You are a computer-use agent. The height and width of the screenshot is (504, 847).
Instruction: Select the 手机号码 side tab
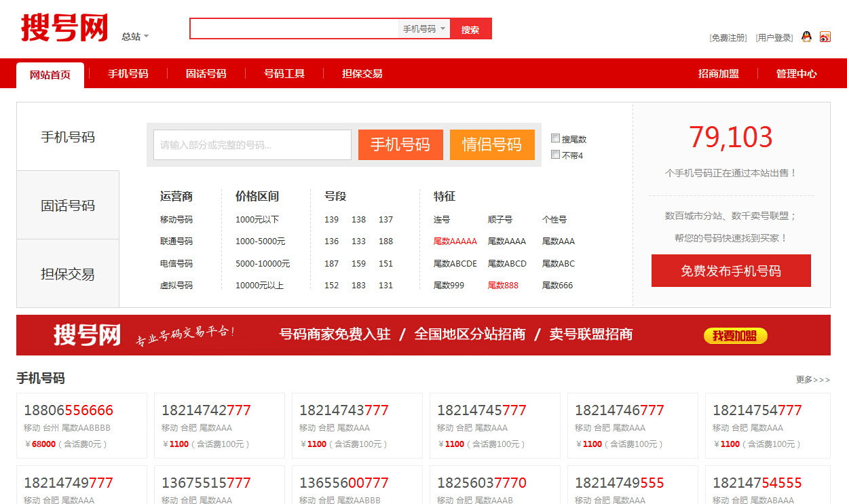click(68, 137)
